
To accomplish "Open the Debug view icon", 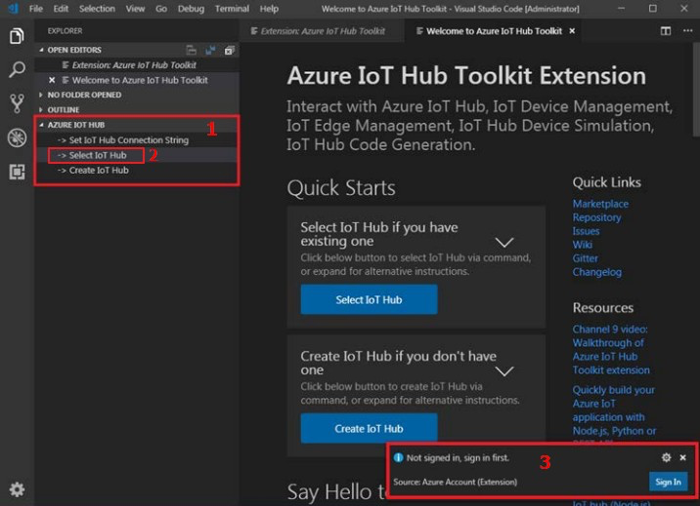I will tap(16, 137).
